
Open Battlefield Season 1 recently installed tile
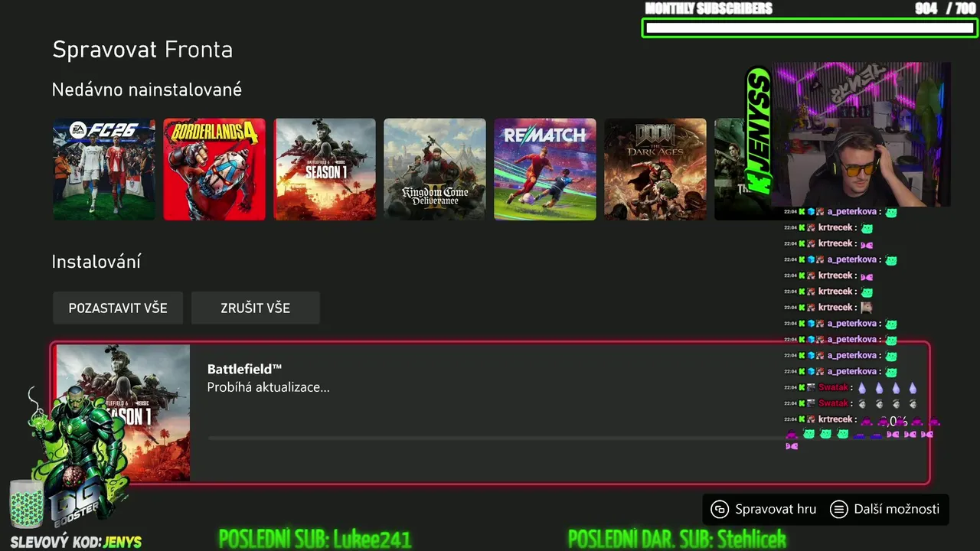coord(325,169)
